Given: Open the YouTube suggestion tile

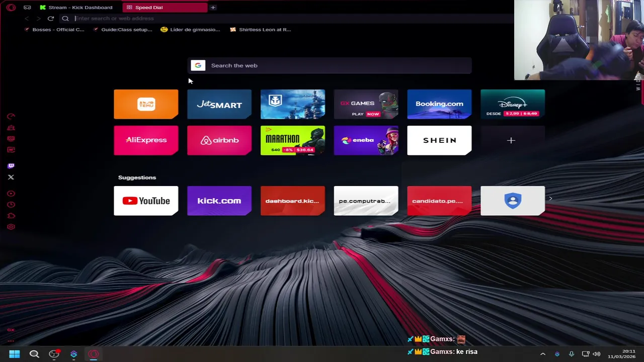Looking at the screenshot, I should [x=146, y=201].
